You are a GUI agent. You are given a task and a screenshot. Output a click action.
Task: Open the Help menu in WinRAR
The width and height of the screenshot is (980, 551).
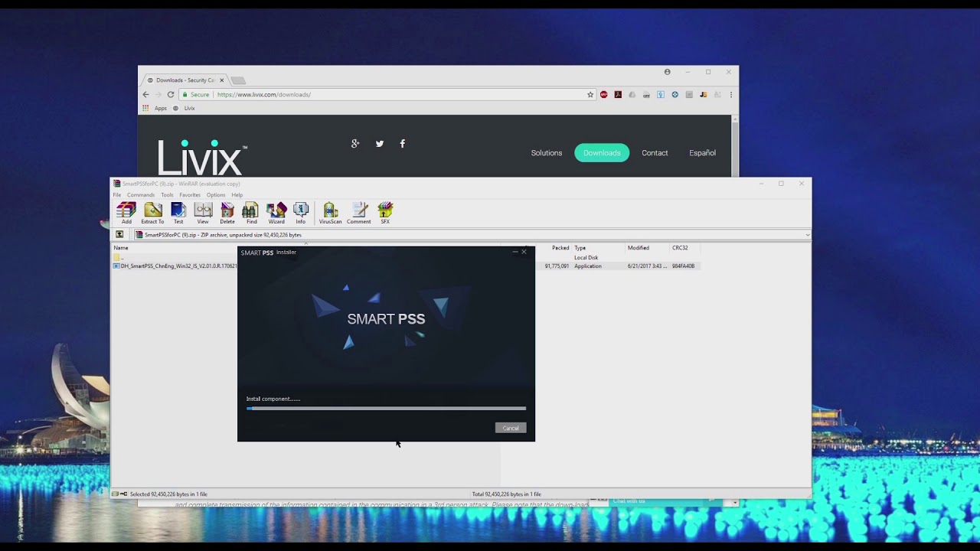237,195
